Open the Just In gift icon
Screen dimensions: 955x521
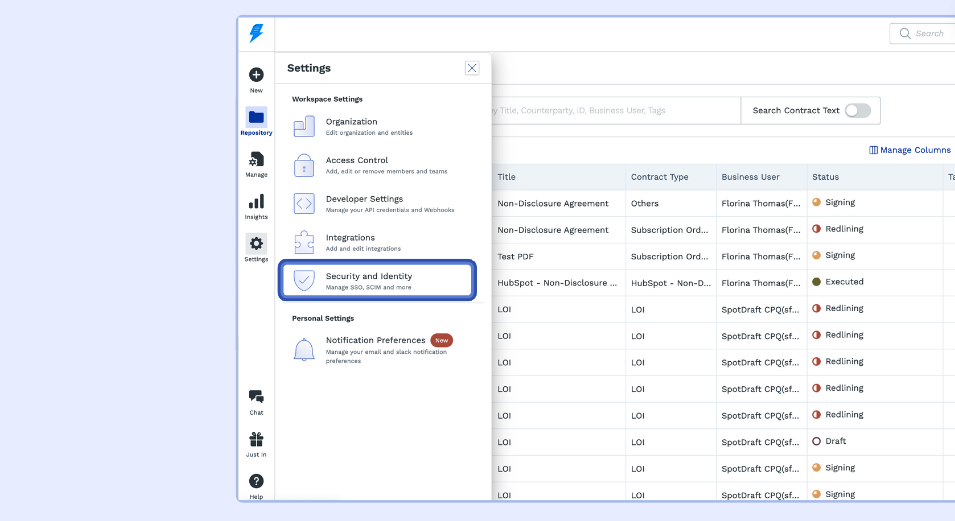pos(256,440)
